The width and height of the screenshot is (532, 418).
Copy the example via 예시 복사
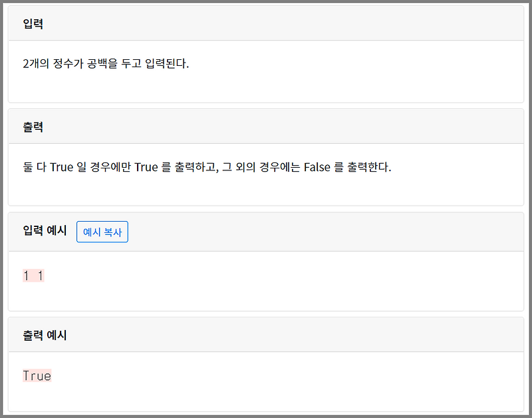102,232
